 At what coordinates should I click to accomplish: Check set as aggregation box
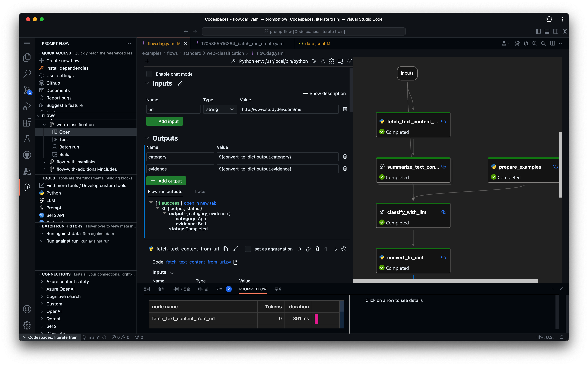(x=248, y=249)
